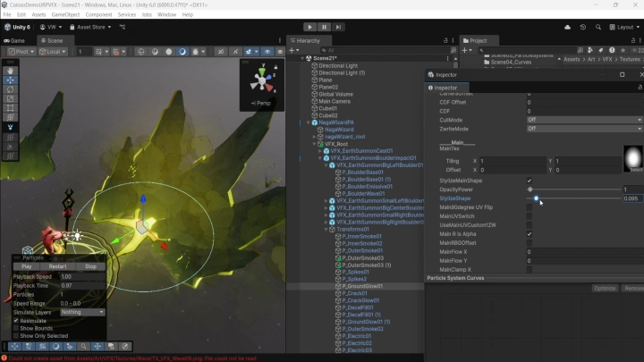Collapse the Transforms01 tree node

326,230
